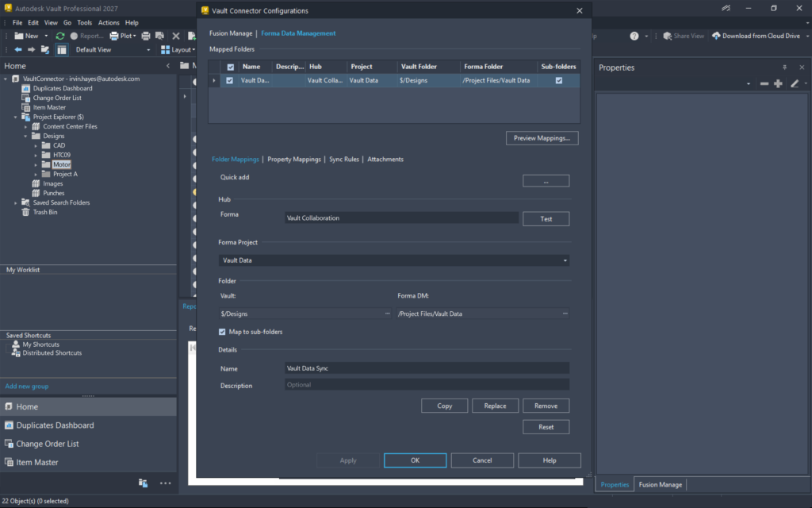Image resolution: width=812 pixels, height=508 pixels.
Task: Click the Name field Vault Data Sync
Action: point(427,368)
